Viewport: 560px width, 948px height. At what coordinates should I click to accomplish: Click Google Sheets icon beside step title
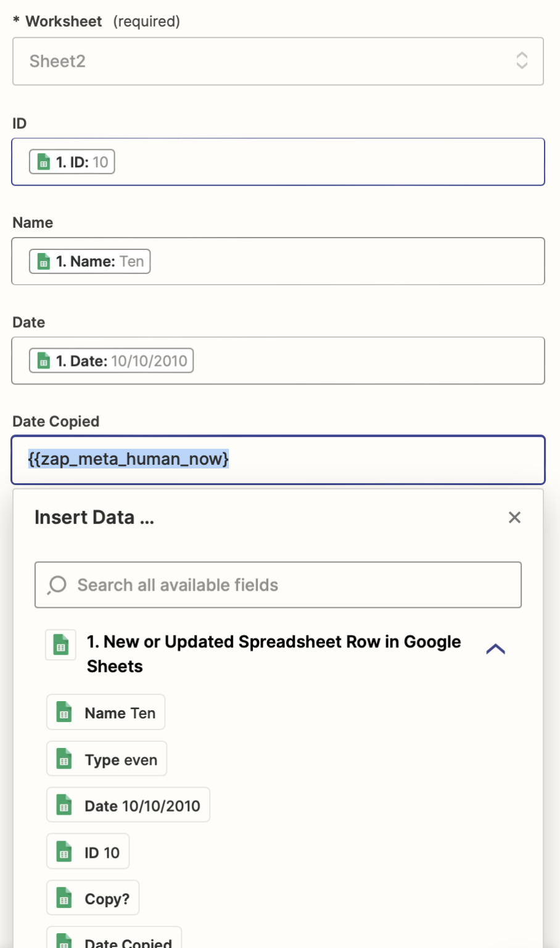click(61, 646)
